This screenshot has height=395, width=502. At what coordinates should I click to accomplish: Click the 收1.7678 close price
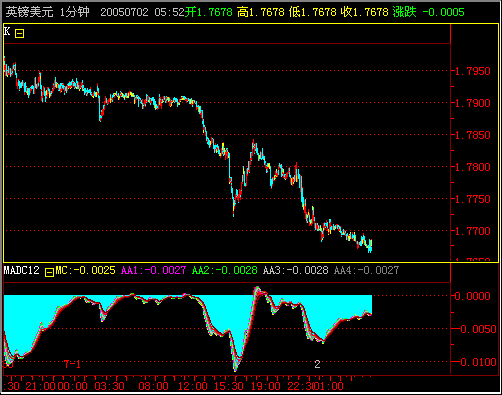pos(365,12)
